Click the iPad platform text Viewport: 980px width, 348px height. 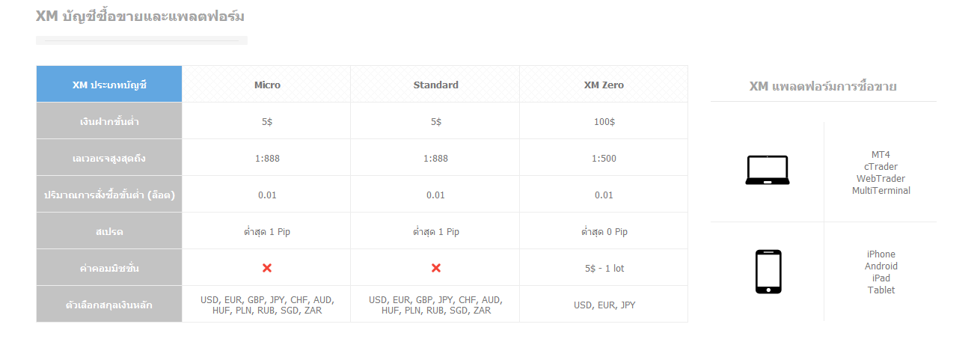point(881,278)
